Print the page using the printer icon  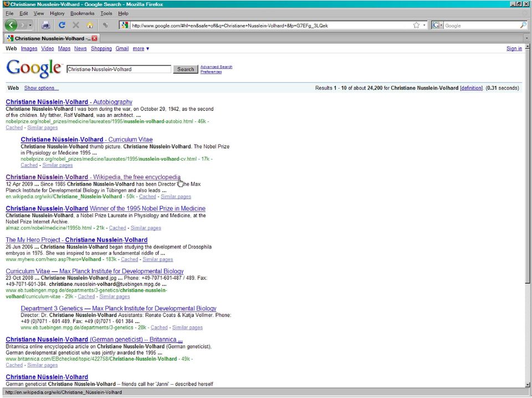coord(46,25)
